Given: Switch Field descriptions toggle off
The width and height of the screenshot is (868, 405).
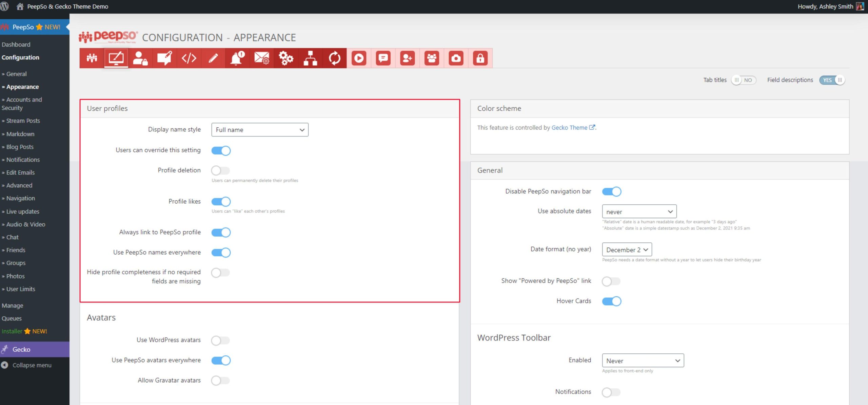Looking at the screenshot, I should point(832,80).
